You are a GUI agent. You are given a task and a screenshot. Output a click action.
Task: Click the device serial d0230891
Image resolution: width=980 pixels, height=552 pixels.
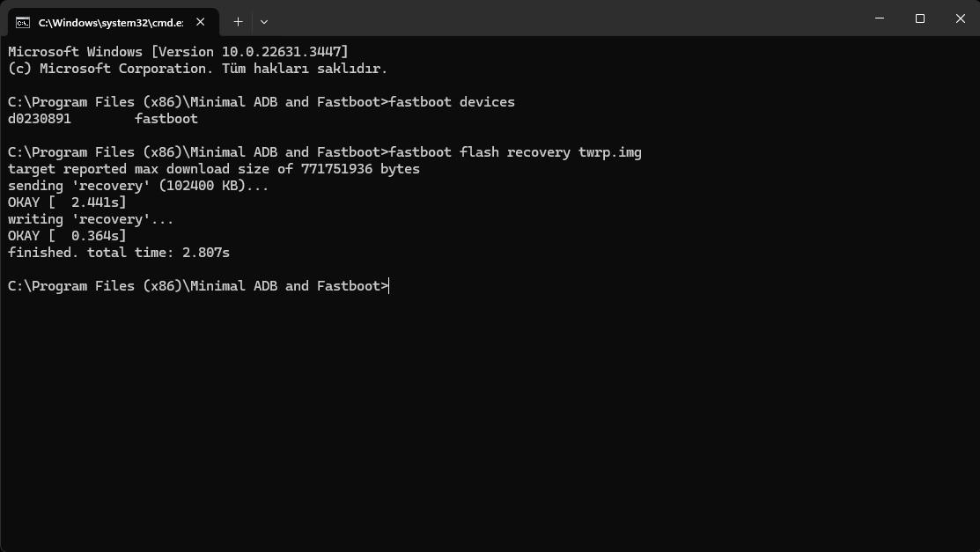(x=40, y=119)
